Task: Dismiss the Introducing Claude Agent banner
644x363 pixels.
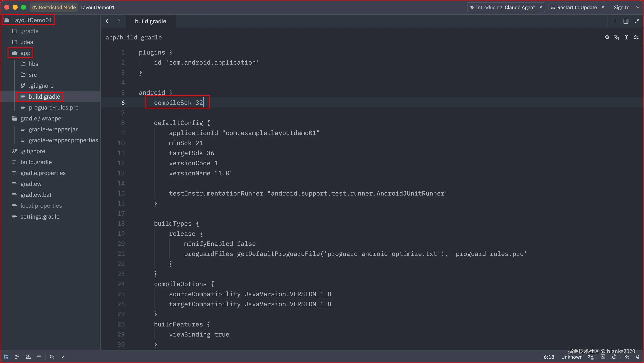Action: [541, 7]
